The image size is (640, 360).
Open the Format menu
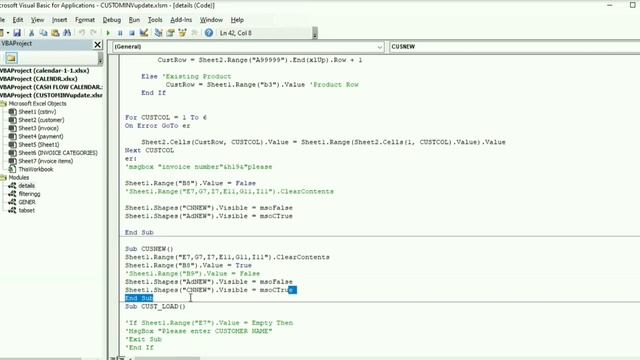(85, 20)
